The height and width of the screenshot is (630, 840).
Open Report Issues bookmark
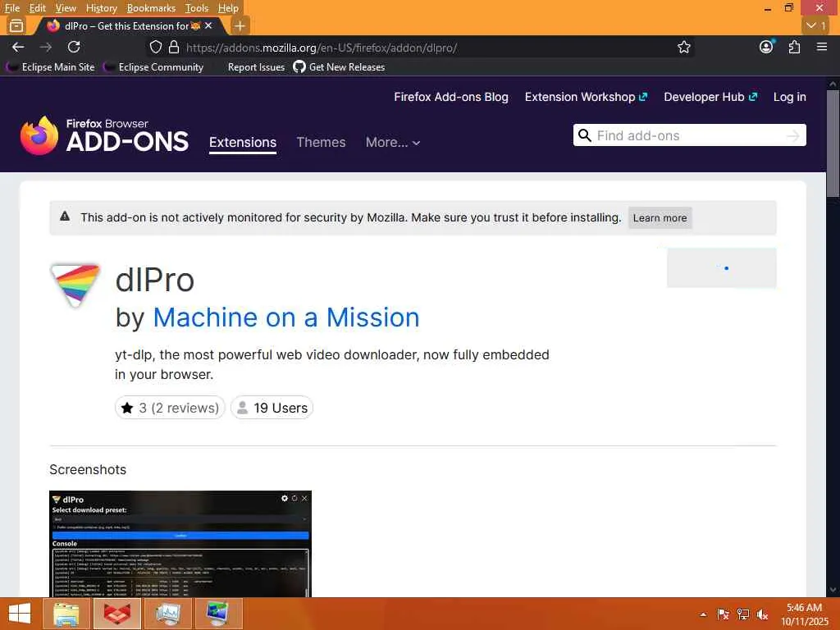tap(256, 67)
